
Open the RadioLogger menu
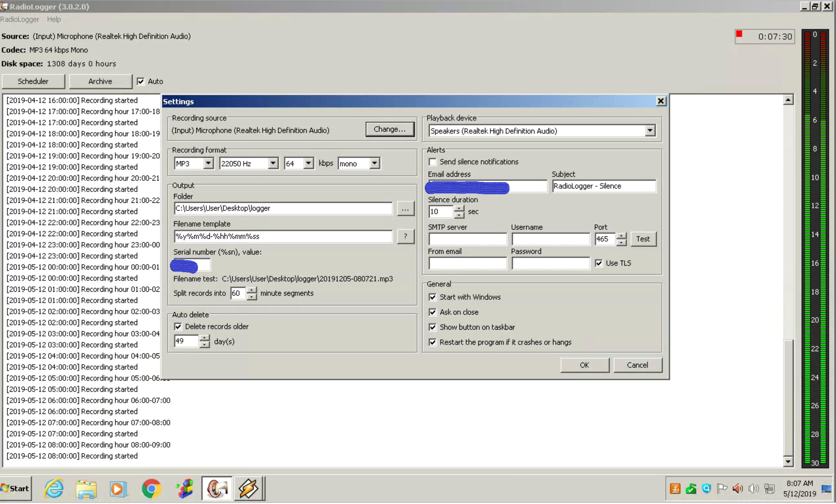click(x=20, y=19)
